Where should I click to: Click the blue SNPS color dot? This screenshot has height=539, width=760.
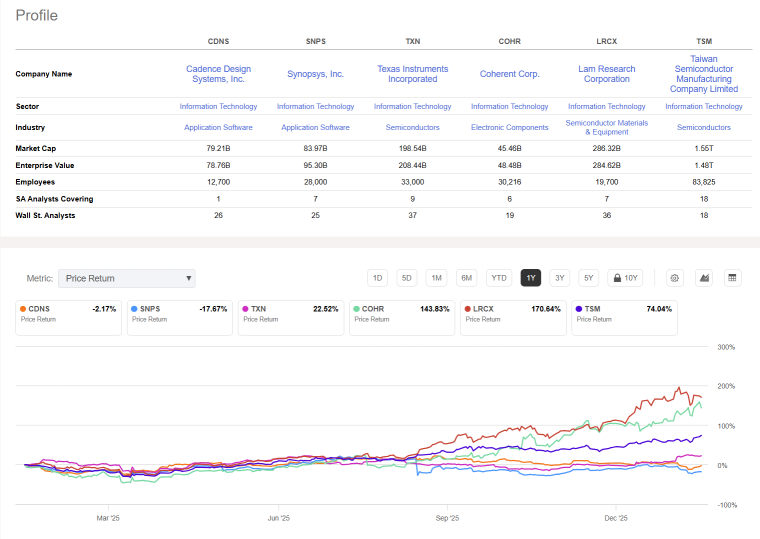pos(134,309)
